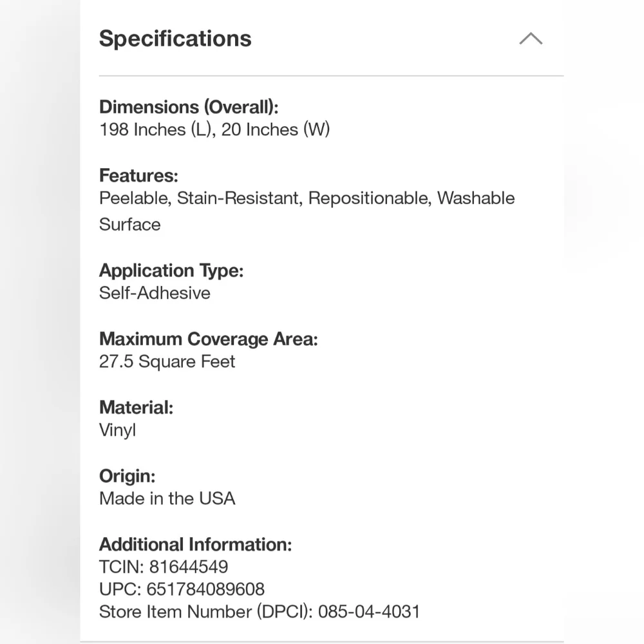
Task: Select the Features label
Action: click(x=138, y=175)
